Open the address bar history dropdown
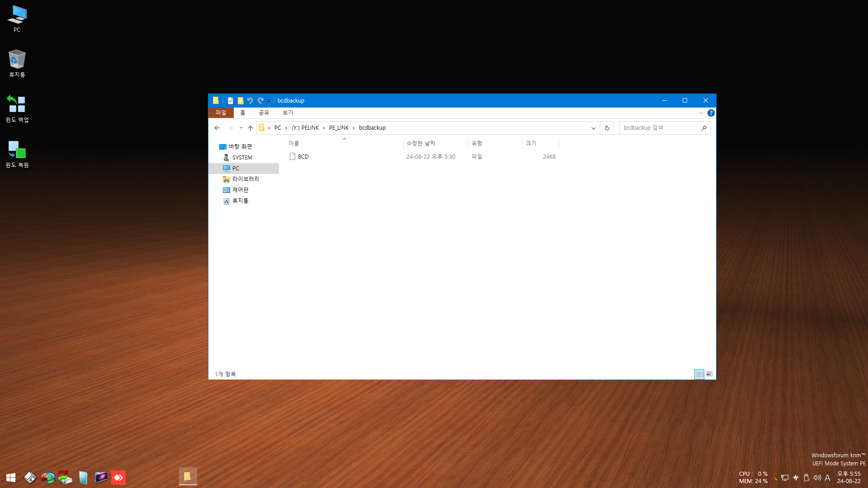Viewport: 868px width, 488px height. [x=594, y=128]
